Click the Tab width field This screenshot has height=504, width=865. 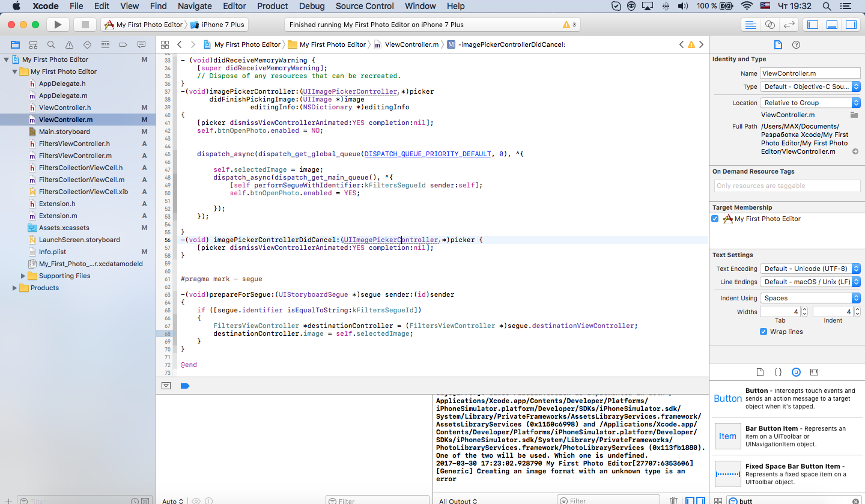780,312
